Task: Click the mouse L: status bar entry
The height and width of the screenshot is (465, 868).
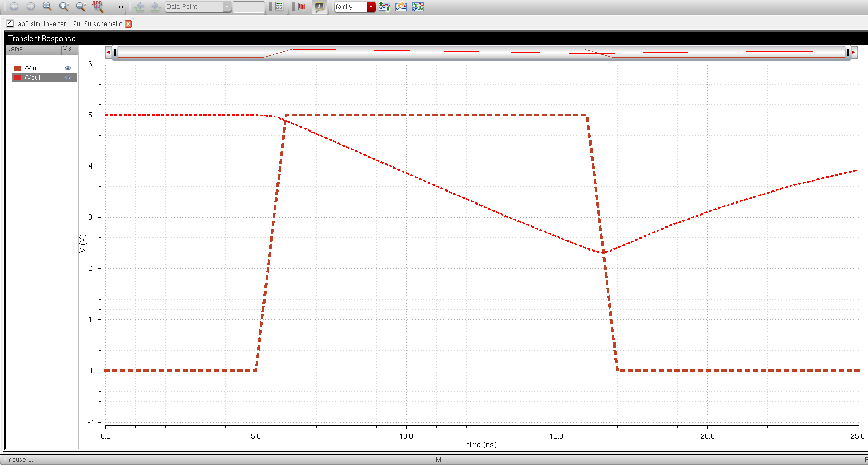Action: coord(20,460)
